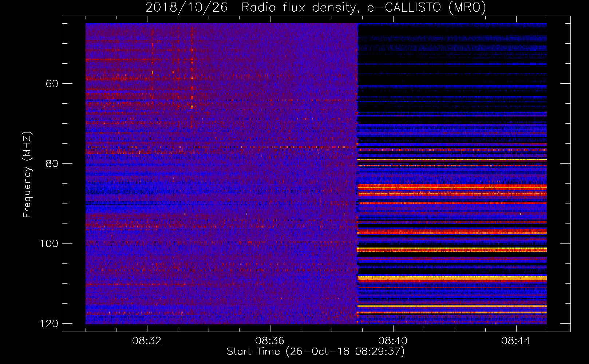Image resolution: width=589 pixels, height=364 pixels.
Task: Click the 08:32 time tick label
Action: pos(147,341)
